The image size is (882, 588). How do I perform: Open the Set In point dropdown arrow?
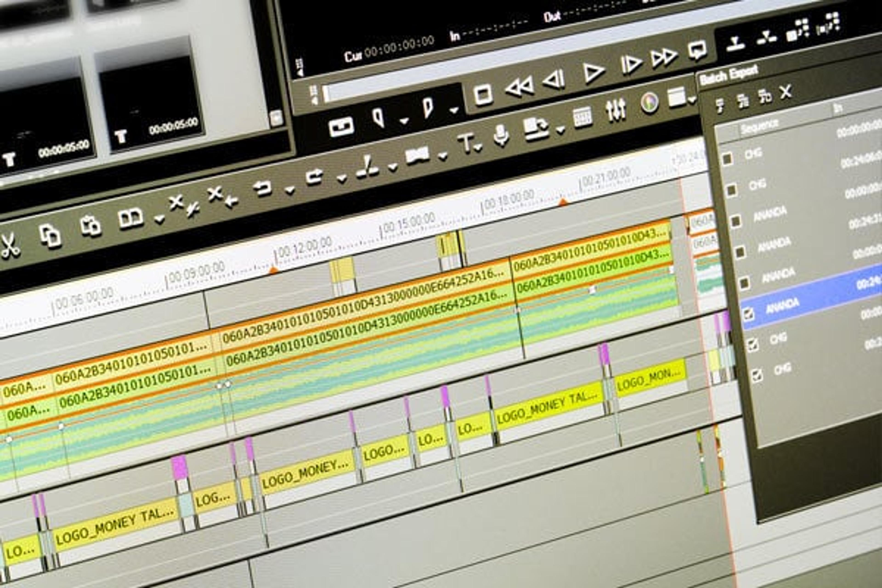pyautogui.click(x=404, y=121)
